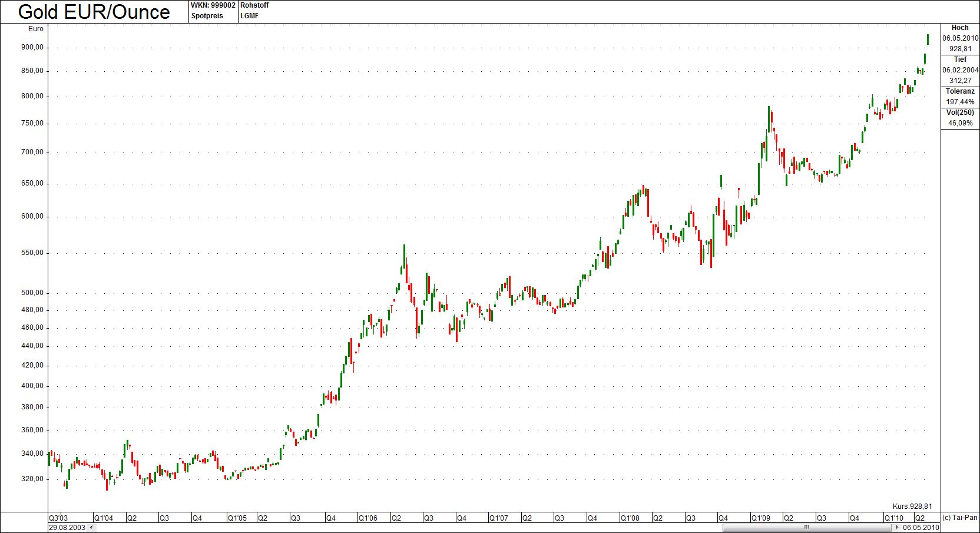This screenshot has height=533, width=980.
Task: Select Q1'09 on the time axis
Action: (x=760, y=518)
